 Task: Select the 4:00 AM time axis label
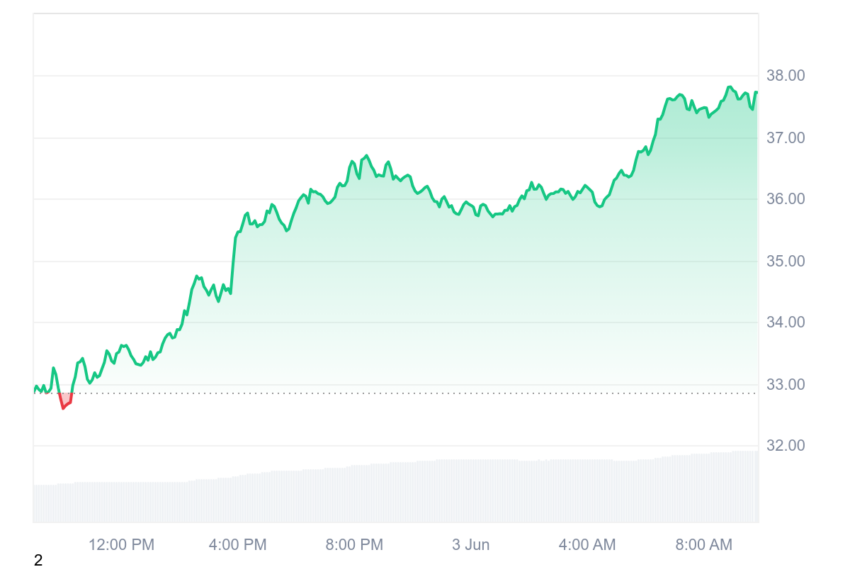[587, 544]
